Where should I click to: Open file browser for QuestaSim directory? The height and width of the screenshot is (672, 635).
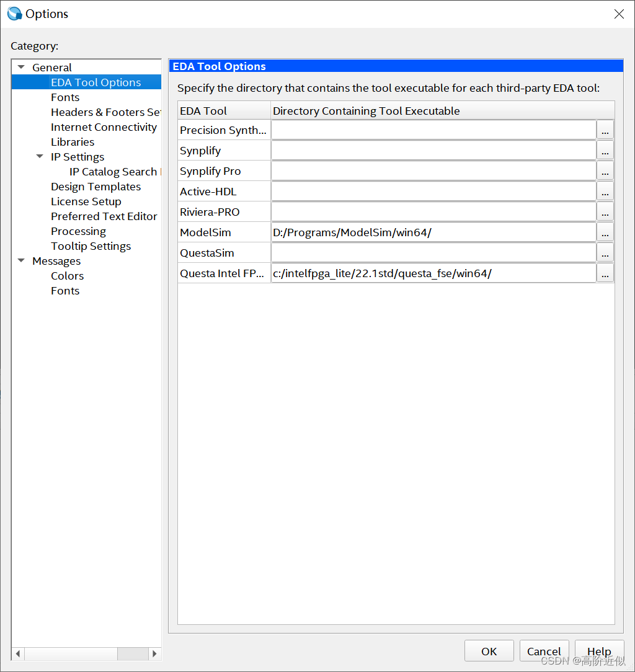pyautogui.click(x=605, y=252)
